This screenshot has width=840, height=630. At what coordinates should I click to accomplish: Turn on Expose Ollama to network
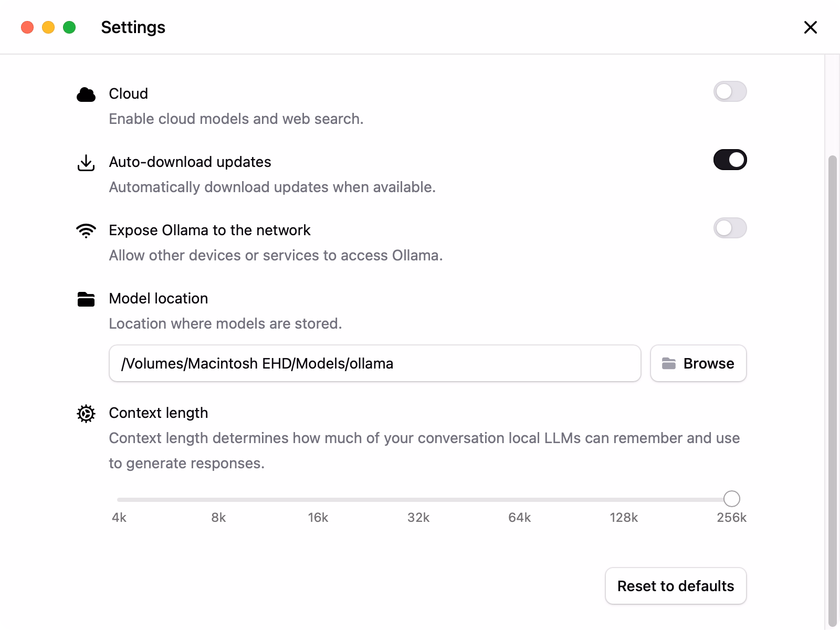point(730,228)
